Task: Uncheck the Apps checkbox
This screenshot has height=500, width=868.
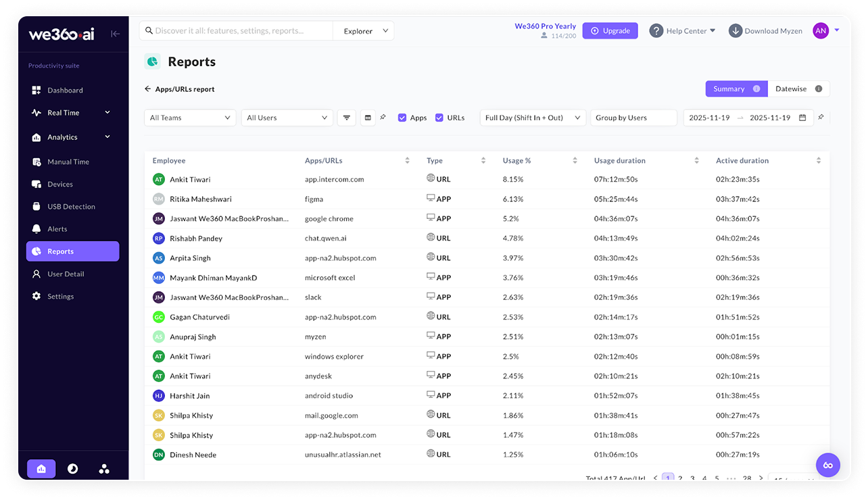Action: point(402,118)
